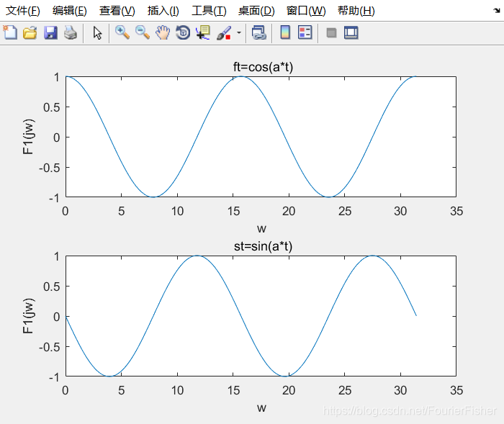Click the w label under the cosine plot
The width and height of the screenshot is (504, 424).
click(261, 228)
